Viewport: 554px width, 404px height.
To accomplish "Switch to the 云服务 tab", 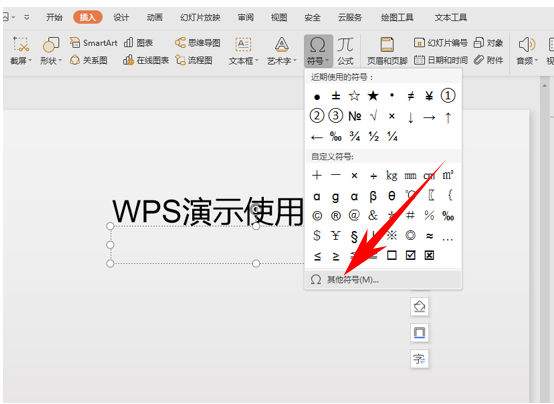I will pos(350,17).
